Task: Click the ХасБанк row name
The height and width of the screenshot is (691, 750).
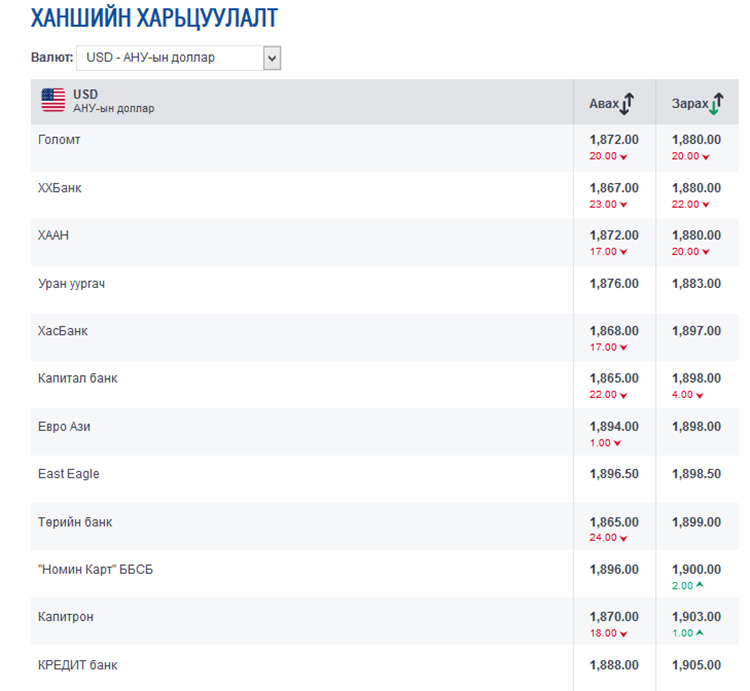Action: tap(63, 331)
